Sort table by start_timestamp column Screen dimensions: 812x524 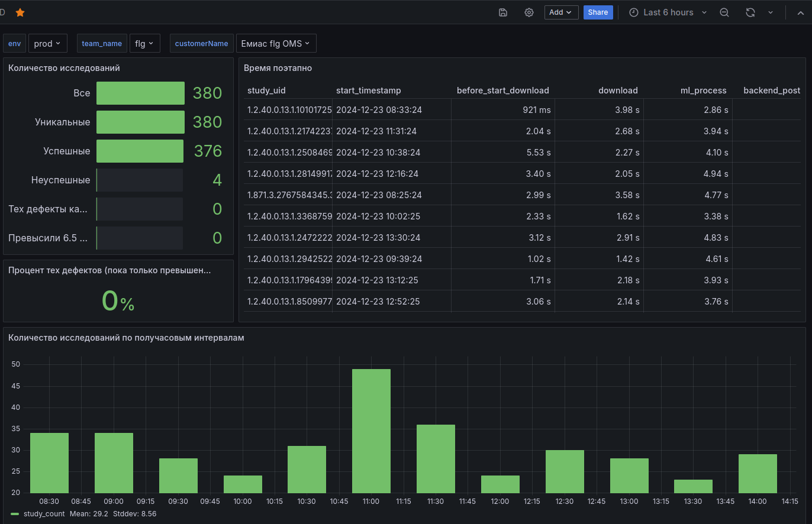coord(368,90)
